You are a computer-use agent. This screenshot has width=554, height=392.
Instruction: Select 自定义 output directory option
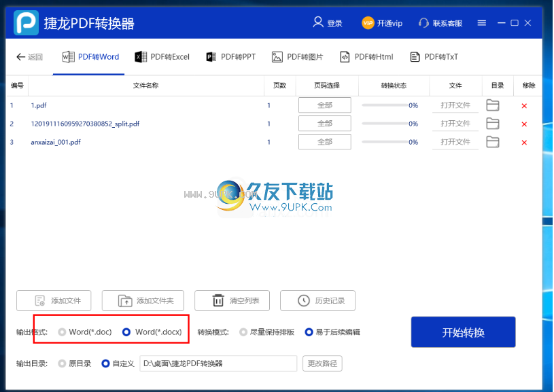click(105, 363)
